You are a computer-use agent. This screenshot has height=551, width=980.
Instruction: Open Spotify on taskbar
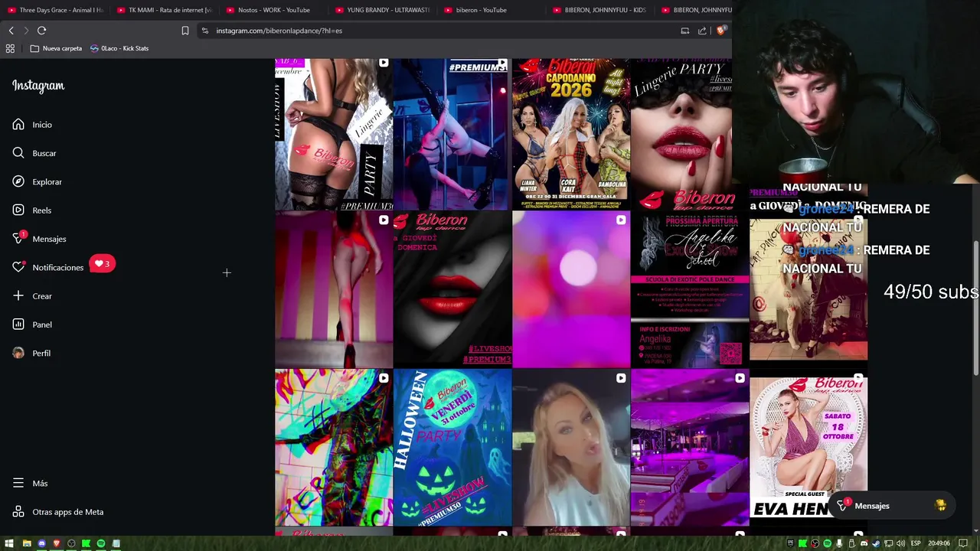101,543
